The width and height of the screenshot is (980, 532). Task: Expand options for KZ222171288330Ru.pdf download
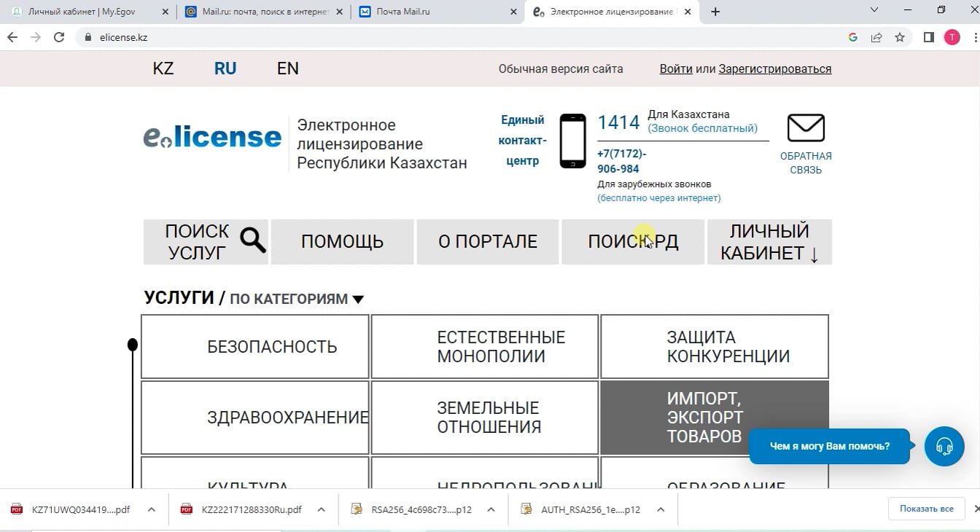pyautogui.click(x=322, y=509)
